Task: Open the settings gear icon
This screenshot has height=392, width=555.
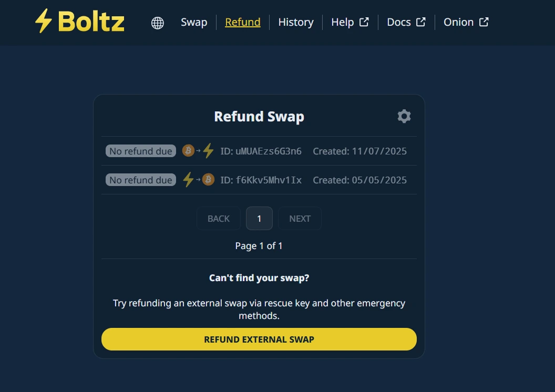Action: (x=404, y=116)
